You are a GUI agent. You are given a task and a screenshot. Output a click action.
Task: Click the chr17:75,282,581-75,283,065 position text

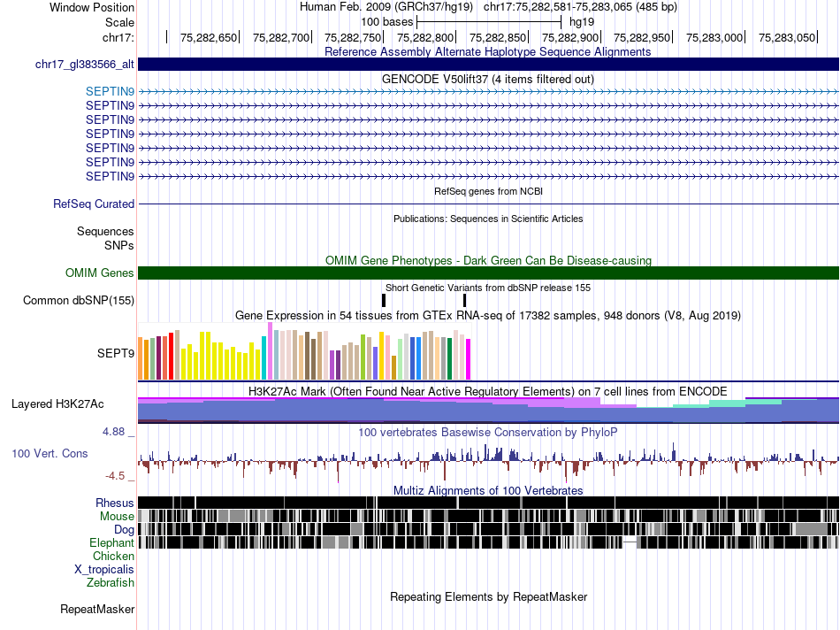580,7
